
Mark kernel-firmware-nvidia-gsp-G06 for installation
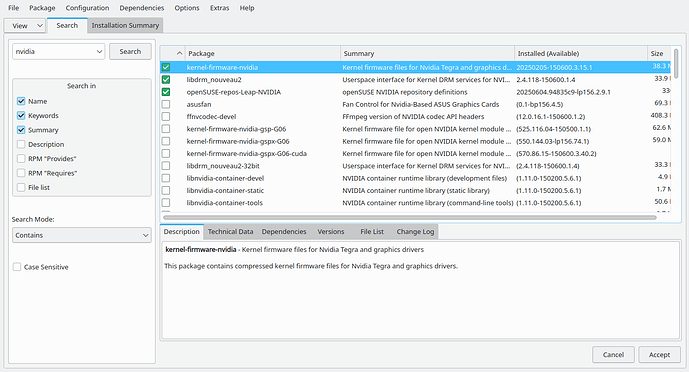pyautogui.click(x=166, y=129)
